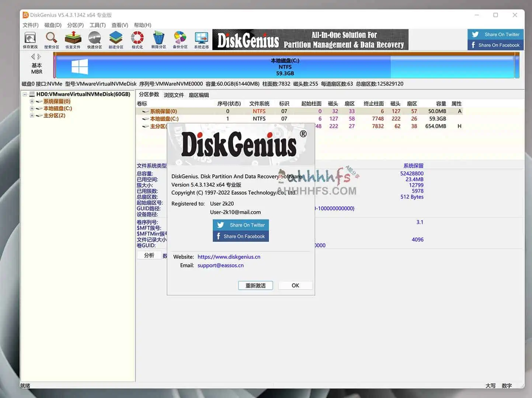Click the 容量 column header
The width and height of the screenshot is (532, 398).
(441, 104)
